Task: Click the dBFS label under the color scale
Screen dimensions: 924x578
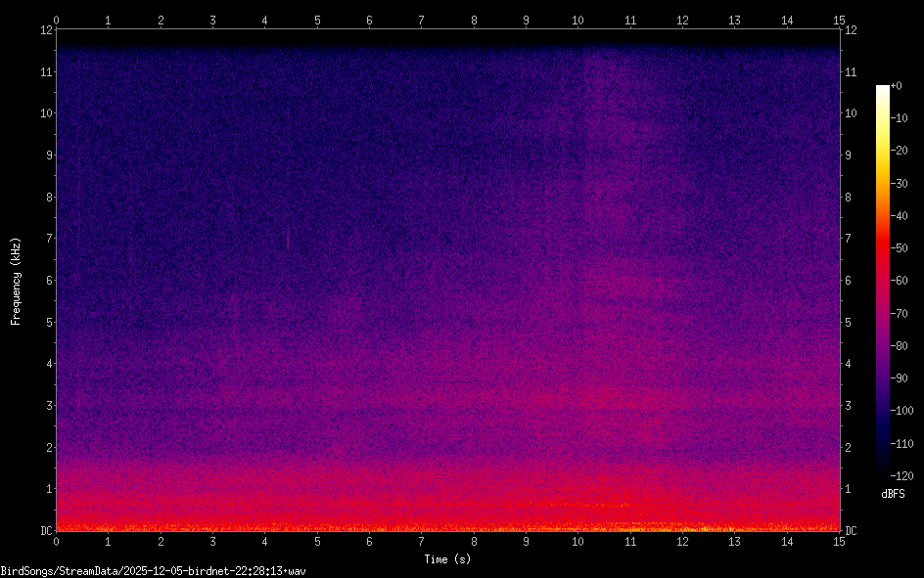Action: click(x=893, y=494)
